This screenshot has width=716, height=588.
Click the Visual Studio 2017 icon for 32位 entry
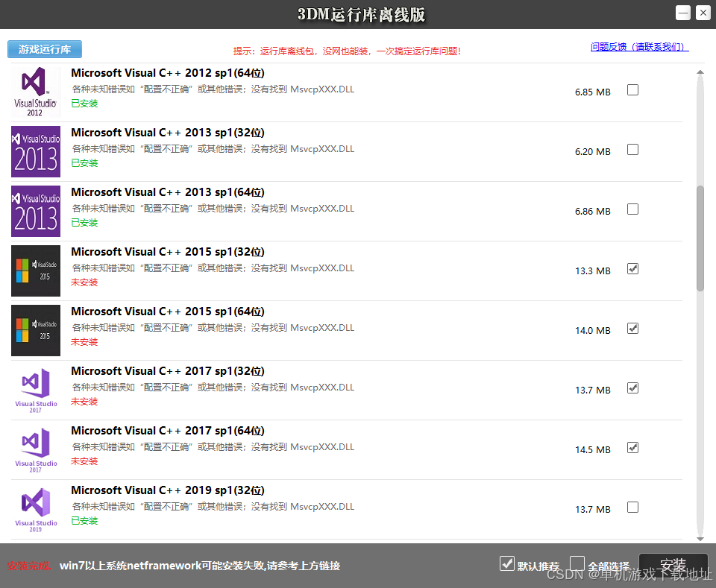[x=36, y=390]
